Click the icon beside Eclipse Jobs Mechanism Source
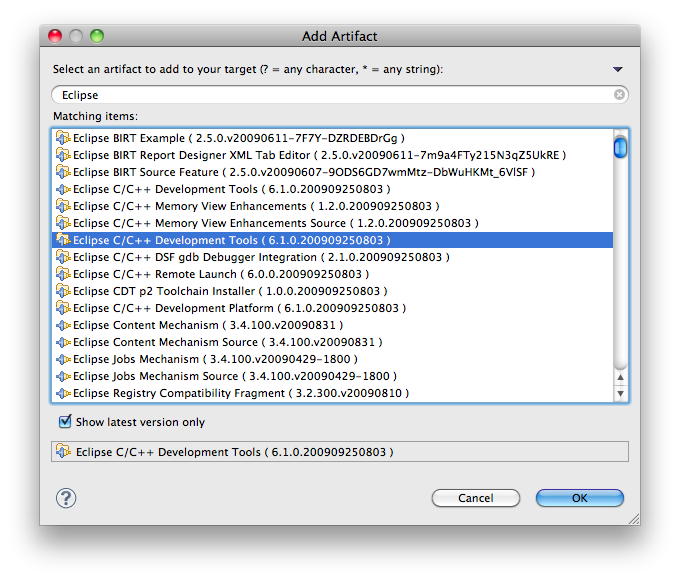This screenshot has height=580, width=680. click(x=63, y=376)
